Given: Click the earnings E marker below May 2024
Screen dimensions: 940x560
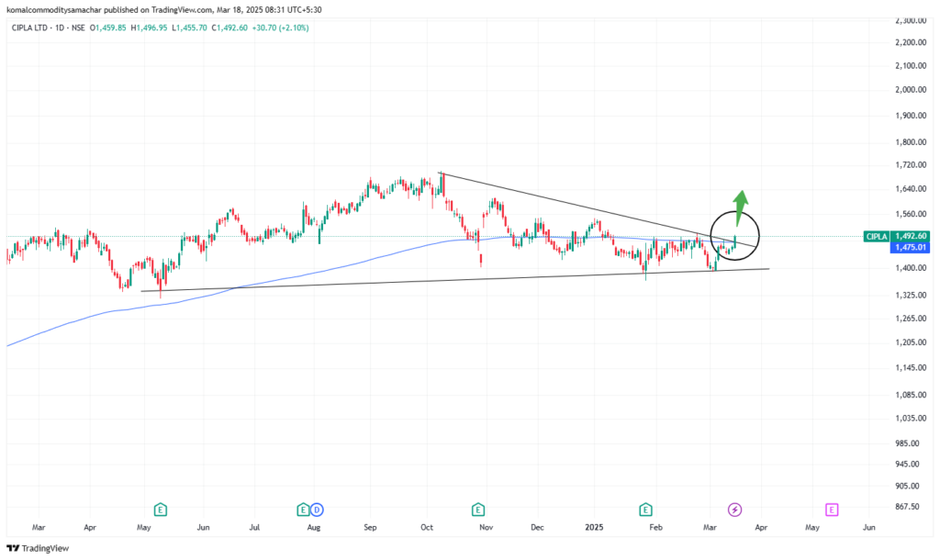Looking at the screenshot, I should [x=160, y=510].
